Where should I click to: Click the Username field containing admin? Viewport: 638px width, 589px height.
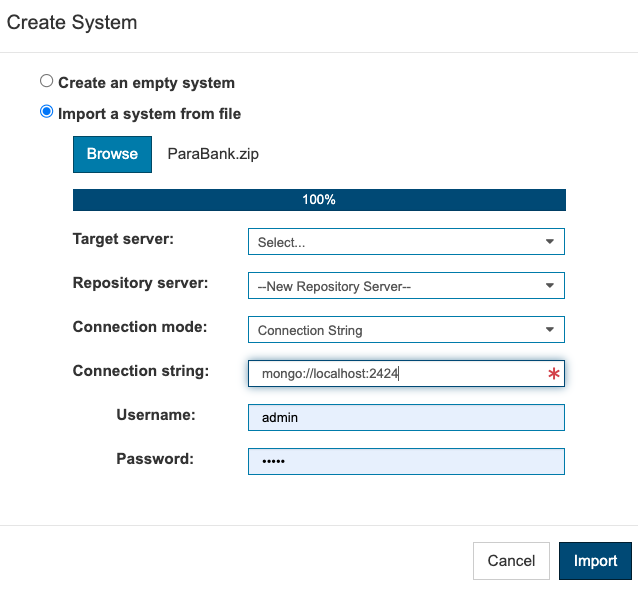point(406,417)
